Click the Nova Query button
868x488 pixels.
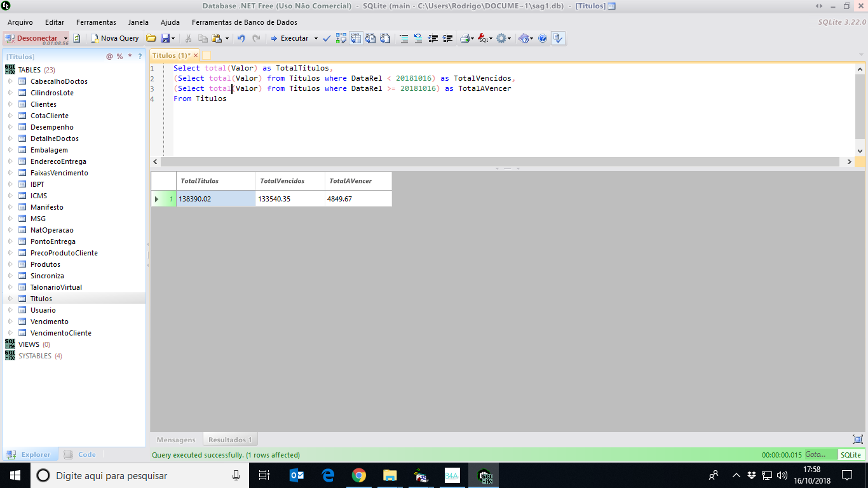point(115,38)
